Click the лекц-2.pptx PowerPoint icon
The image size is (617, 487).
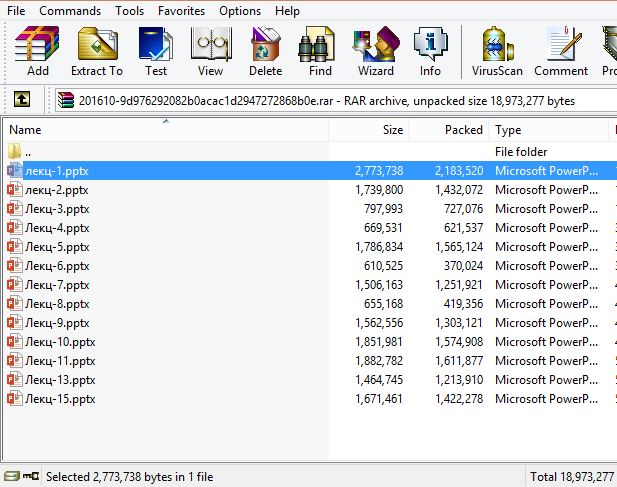coord(15,190)
